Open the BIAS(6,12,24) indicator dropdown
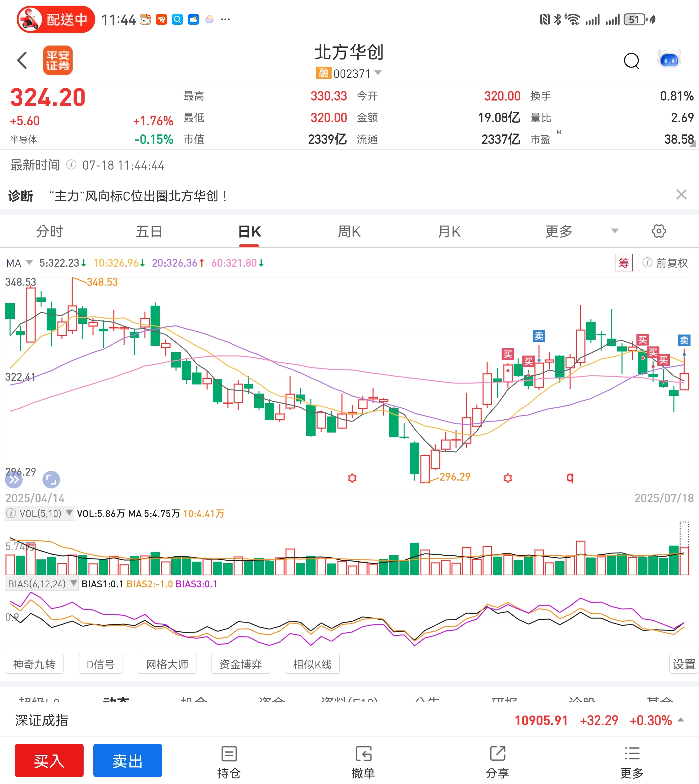 point(42,584)
